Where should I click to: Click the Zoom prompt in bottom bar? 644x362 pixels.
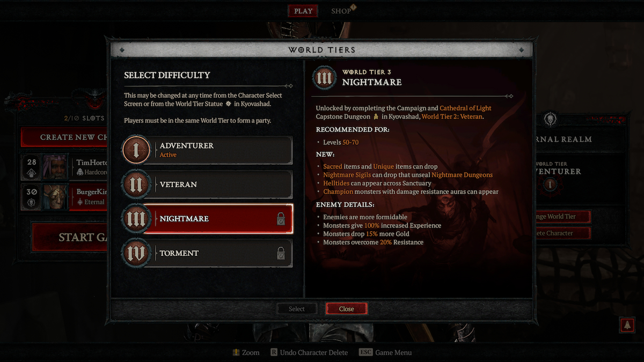pyautogui.click(x=246, y=352)
